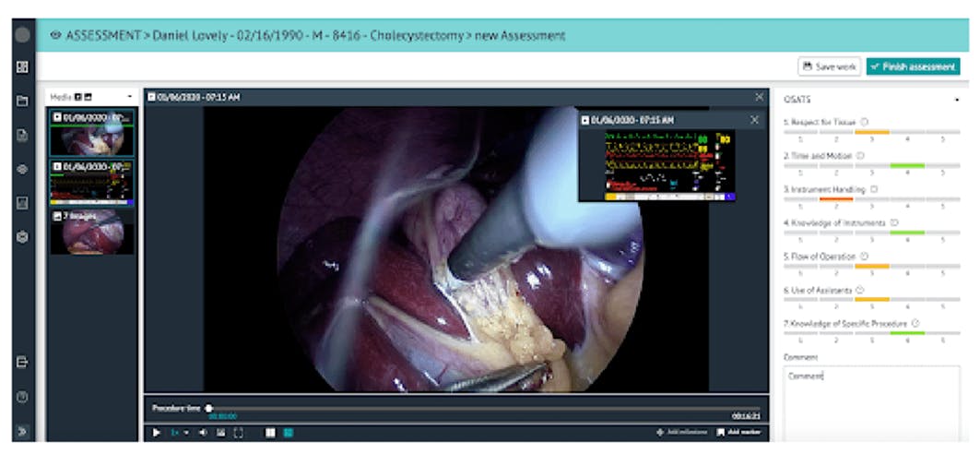Viewport: 980px width, 466px height.
Task: Click the main laparoscopic video frame
Action: pos(456,249)
